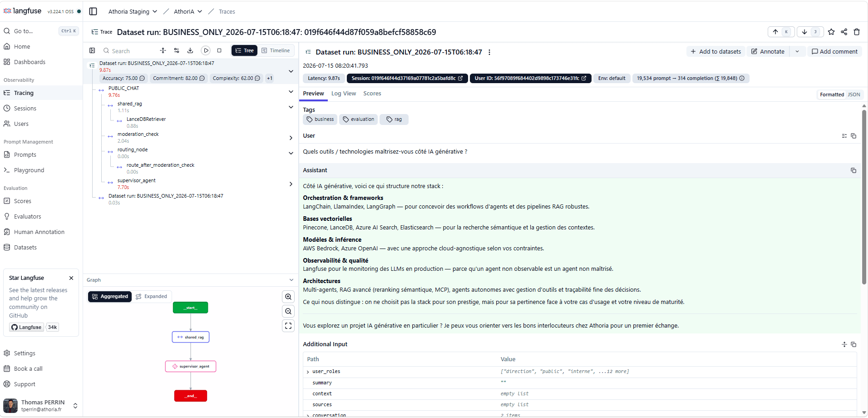Open the User ID link badge
This screenshot has height=418, width=868.
click(x=530, y=78)
